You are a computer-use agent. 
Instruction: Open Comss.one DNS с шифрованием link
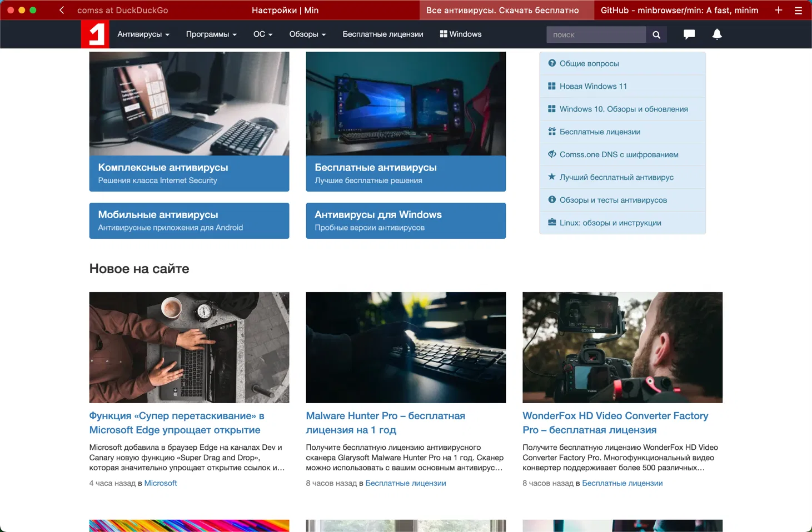coord(619,154)
